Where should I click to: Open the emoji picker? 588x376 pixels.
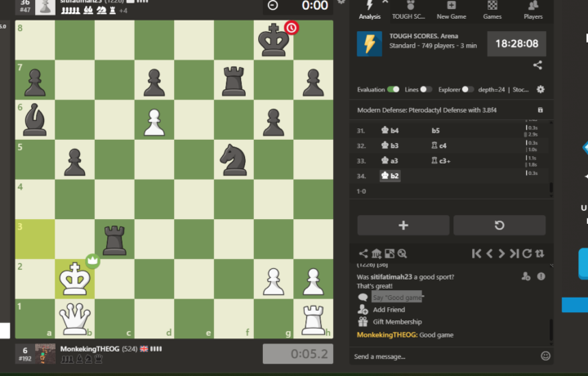click(546, 356)
